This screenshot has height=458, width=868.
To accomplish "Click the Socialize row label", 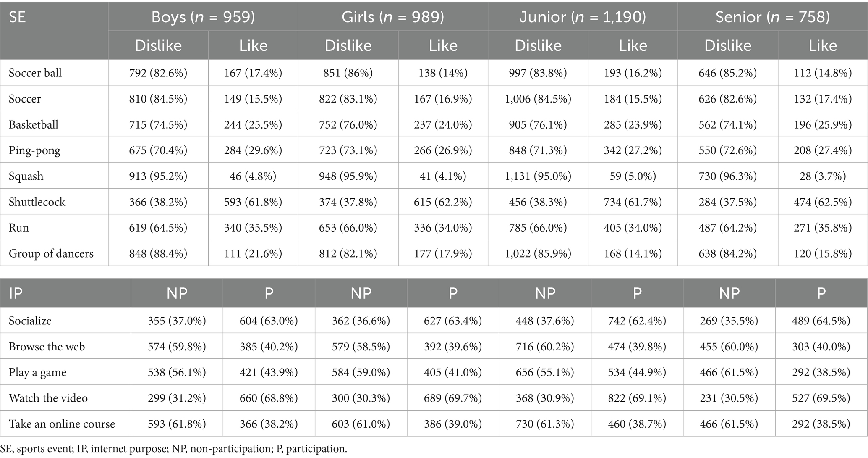I will (x=30, y=321).
